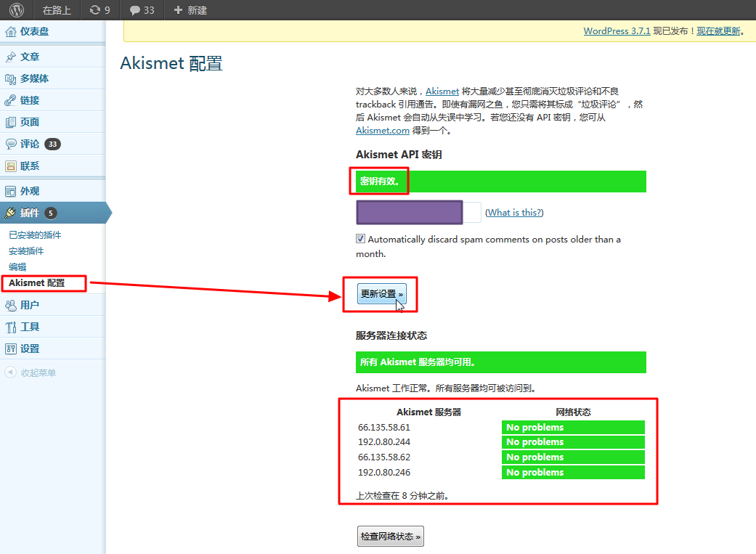Open the WordPress 3.7.1 link

[x=617, y=30]
